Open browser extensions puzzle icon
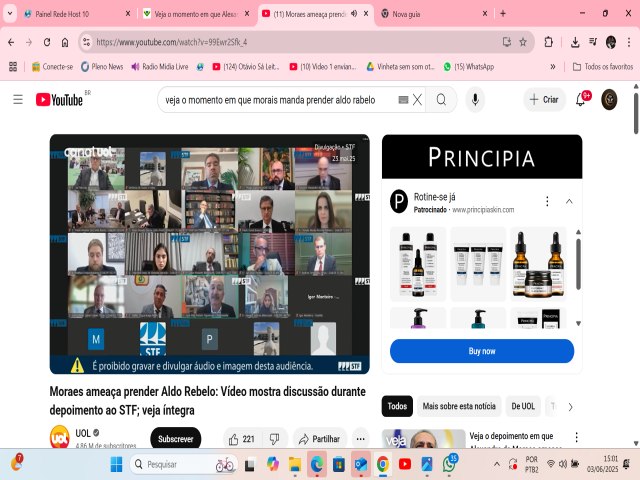The image size is (640, 480). point(549,42)
